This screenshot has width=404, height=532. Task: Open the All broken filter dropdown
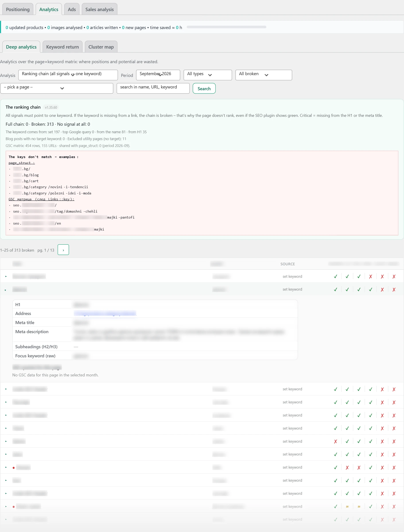point(264,75)
